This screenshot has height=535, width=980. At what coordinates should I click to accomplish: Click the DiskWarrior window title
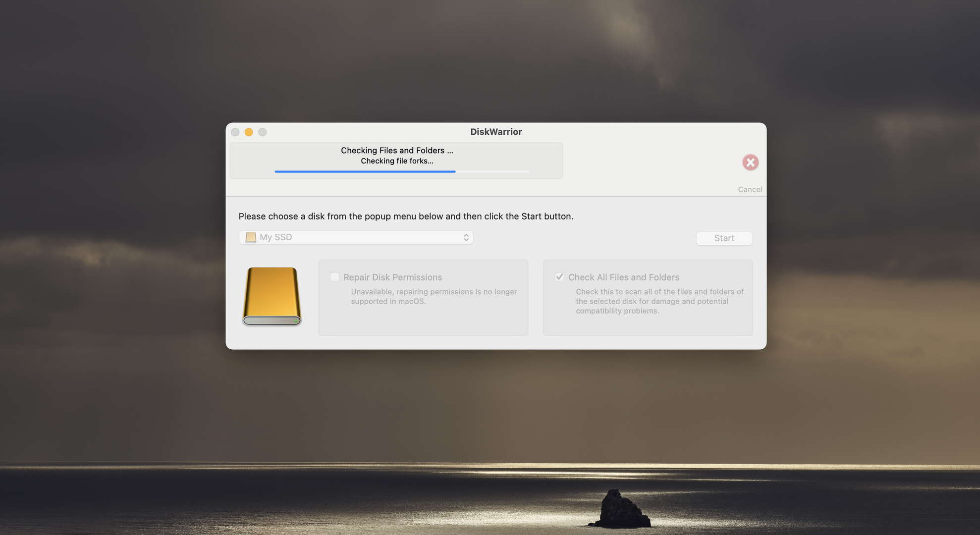coord(496,132)
